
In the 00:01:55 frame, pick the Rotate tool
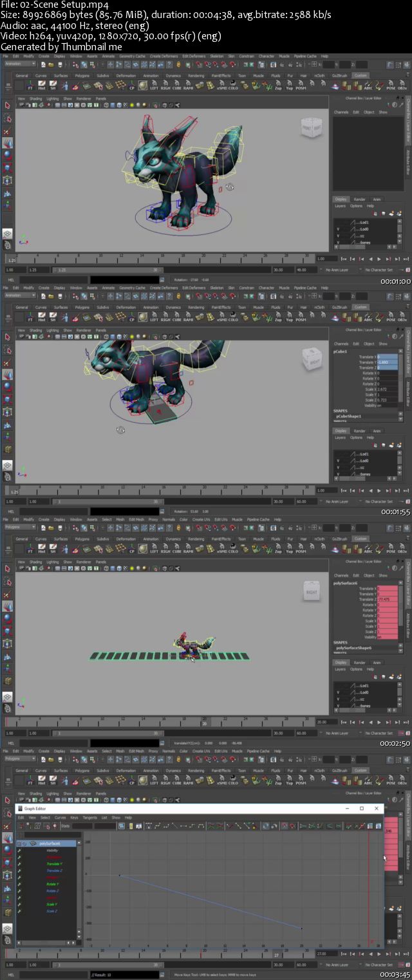coord(8,387)
